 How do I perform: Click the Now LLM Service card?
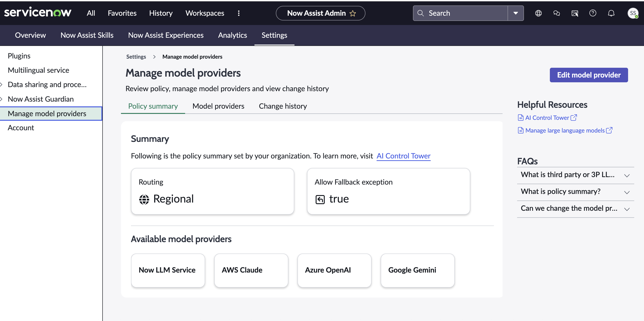[x=168, y=270]
